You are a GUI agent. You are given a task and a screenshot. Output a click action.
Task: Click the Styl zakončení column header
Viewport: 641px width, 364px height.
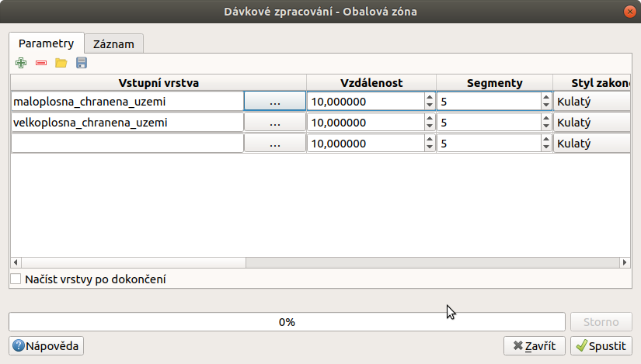pyautogui.click(x=592, y=83)
